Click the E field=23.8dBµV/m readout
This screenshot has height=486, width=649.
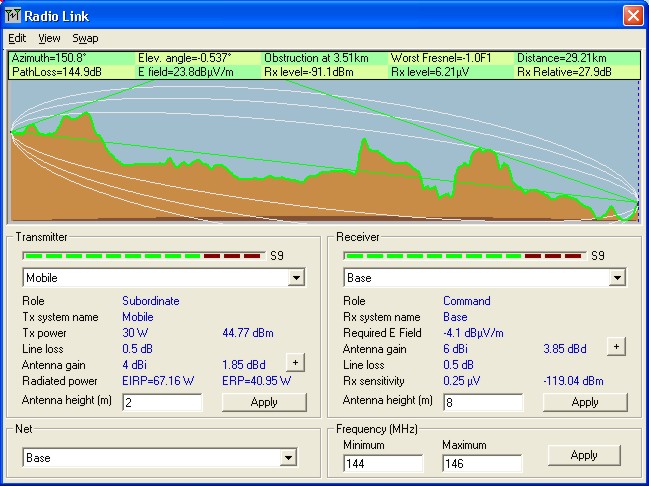[x=186, y=72]
